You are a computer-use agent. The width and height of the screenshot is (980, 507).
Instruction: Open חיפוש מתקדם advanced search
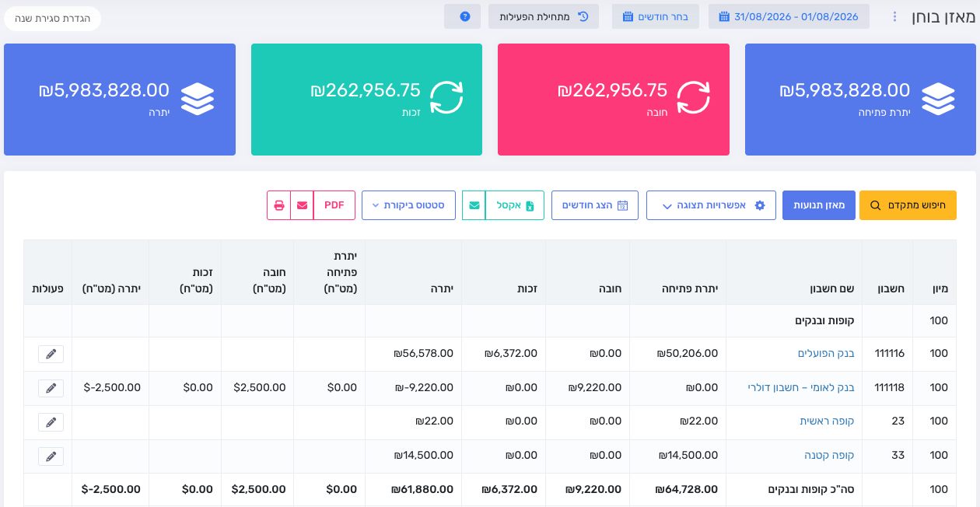point(908,205)
